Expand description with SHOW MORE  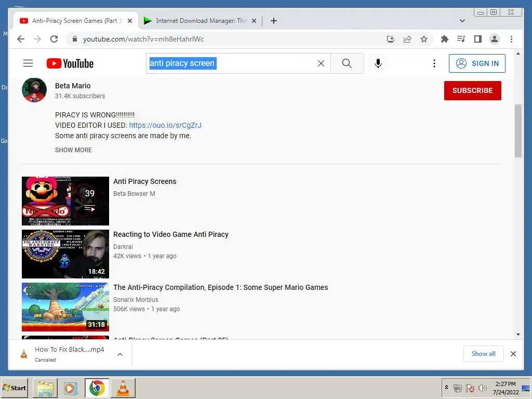[73, 150]
